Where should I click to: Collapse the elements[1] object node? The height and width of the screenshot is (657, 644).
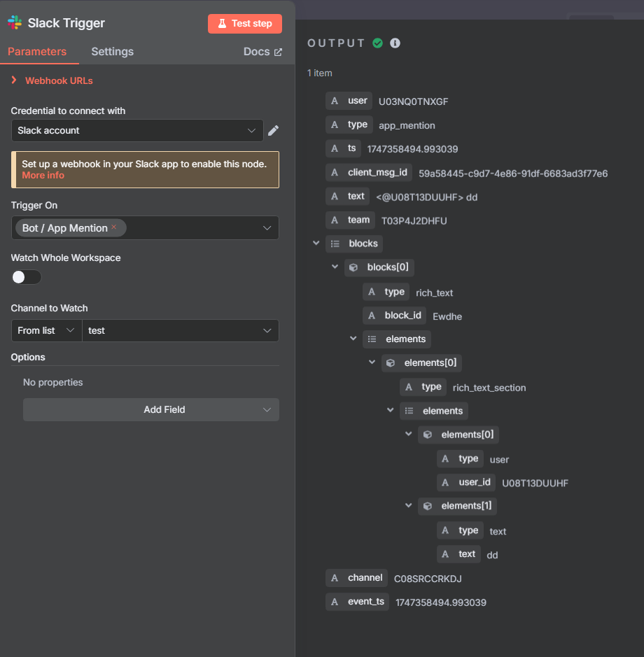coord(408,505)
